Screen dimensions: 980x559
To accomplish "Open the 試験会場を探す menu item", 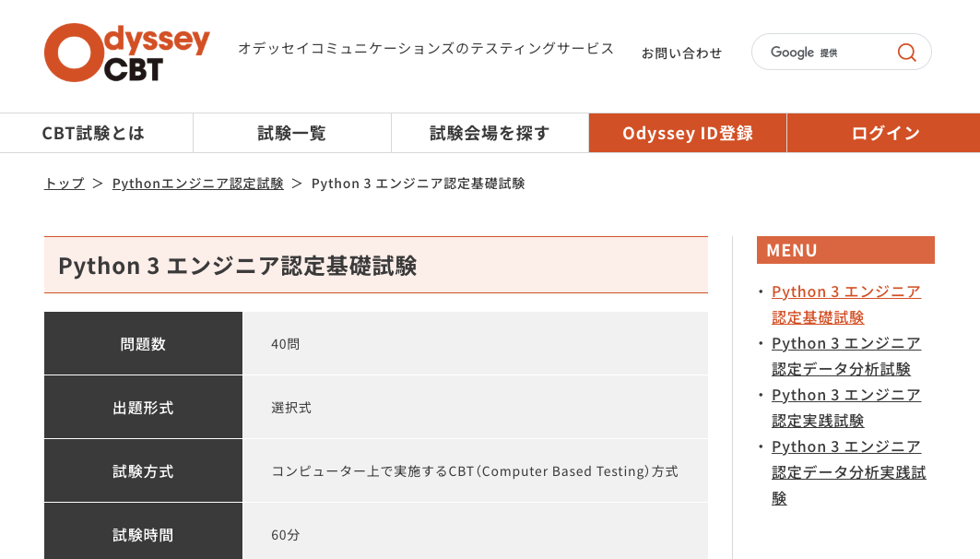I will [x=490, y=133].
